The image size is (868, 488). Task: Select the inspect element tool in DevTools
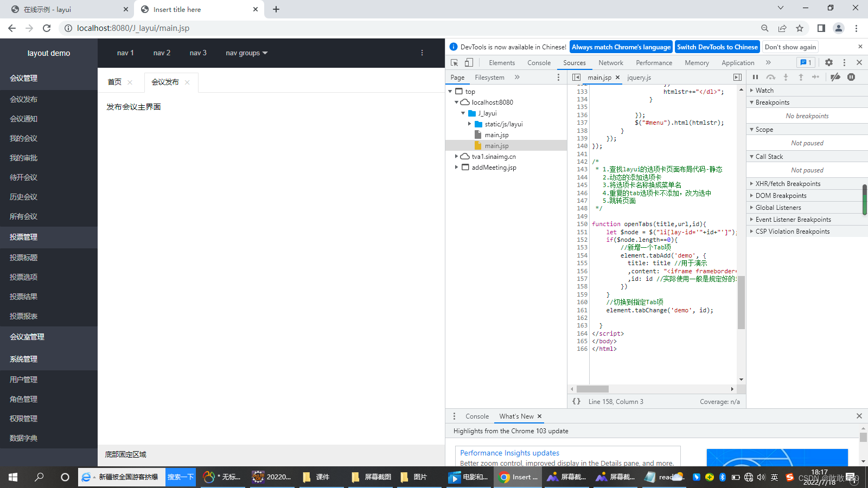(455, 62)
